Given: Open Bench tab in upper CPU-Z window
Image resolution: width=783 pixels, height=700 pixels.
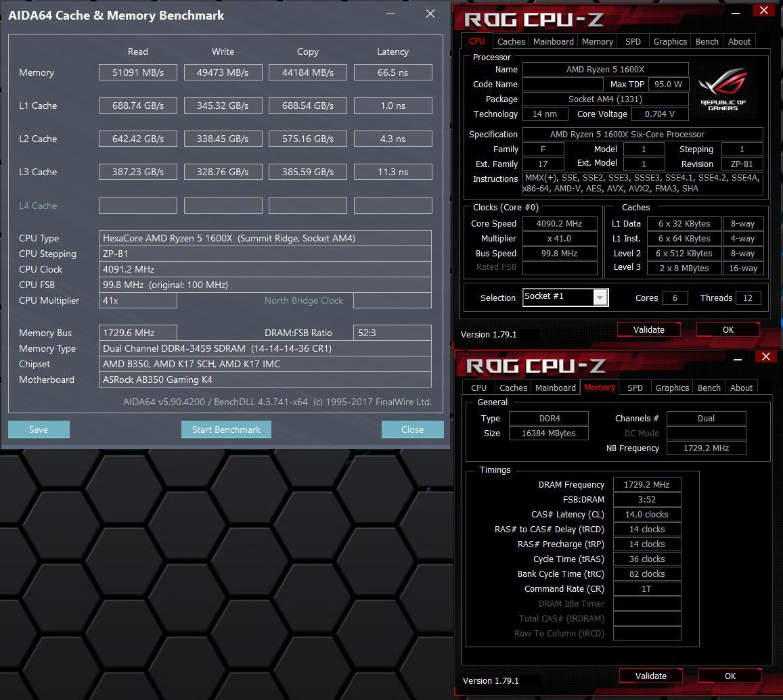Looking at the screenshot, I should [x=707, y=41].
